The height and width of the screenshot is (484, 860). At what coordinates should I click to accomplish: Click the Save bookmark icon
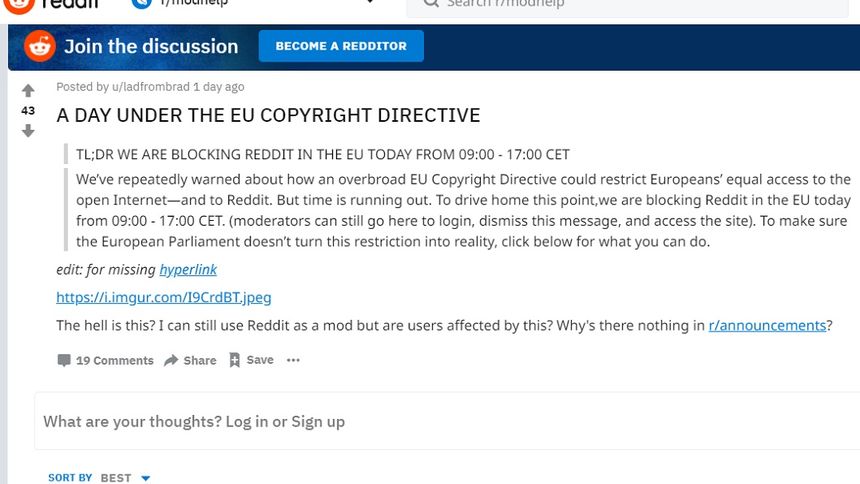click(235, 360)
